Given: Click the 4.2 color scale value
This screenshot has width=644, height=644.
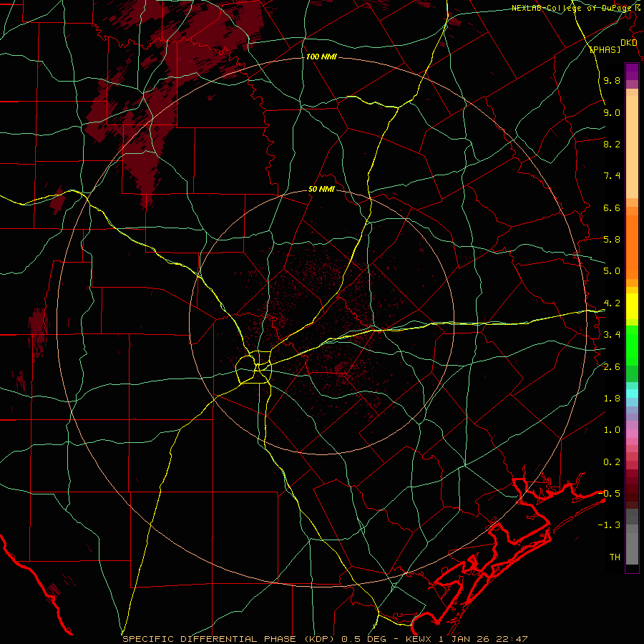Looking at the screenshot, I should coord(612,303).
